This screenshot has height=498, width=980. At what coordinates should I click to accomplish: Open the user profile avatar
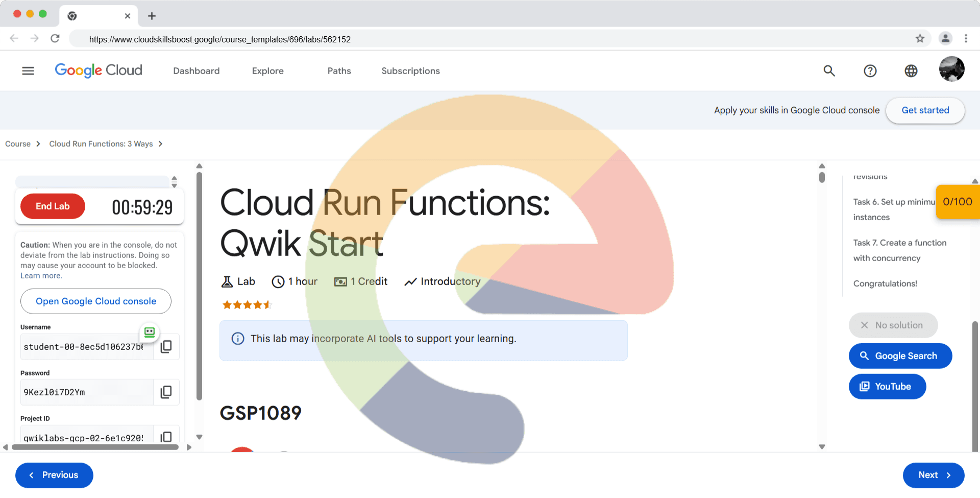952,69
